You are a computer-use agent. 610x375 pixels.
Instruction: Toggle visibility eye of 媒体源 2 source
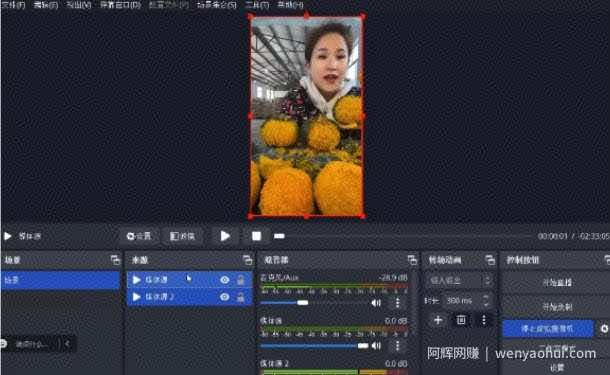[x=224, y=297]
